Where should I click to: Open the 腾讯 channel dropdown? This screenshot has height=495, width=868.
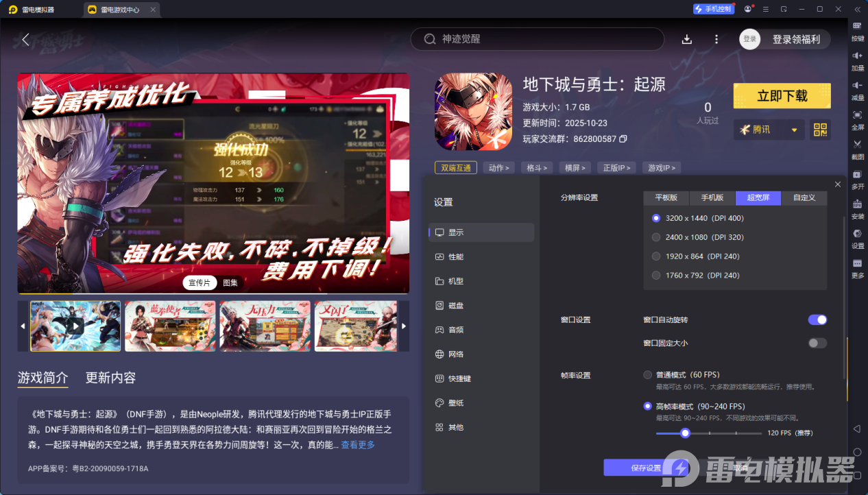click(769, 129)
